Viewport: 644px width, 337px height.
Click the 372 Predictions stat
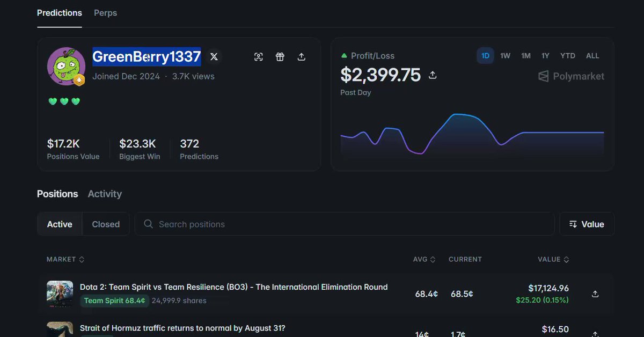coord(199,149)
